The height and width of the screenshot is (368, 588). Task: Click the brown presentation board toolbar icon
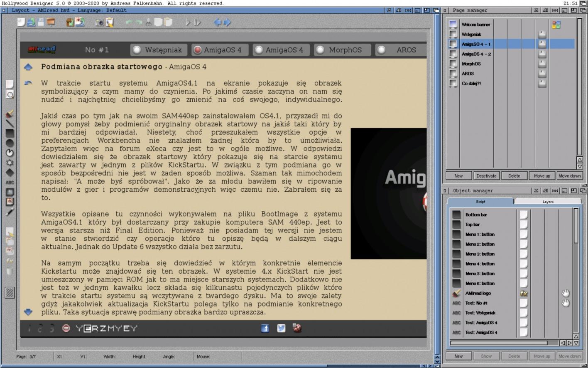51,22
